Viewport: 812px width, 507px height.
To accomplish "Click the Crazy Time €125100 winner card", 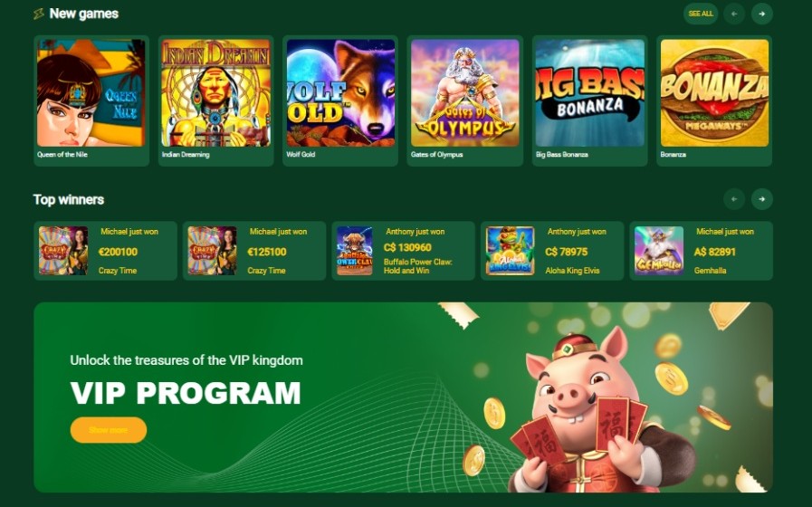I will click(x=254, y=251).
